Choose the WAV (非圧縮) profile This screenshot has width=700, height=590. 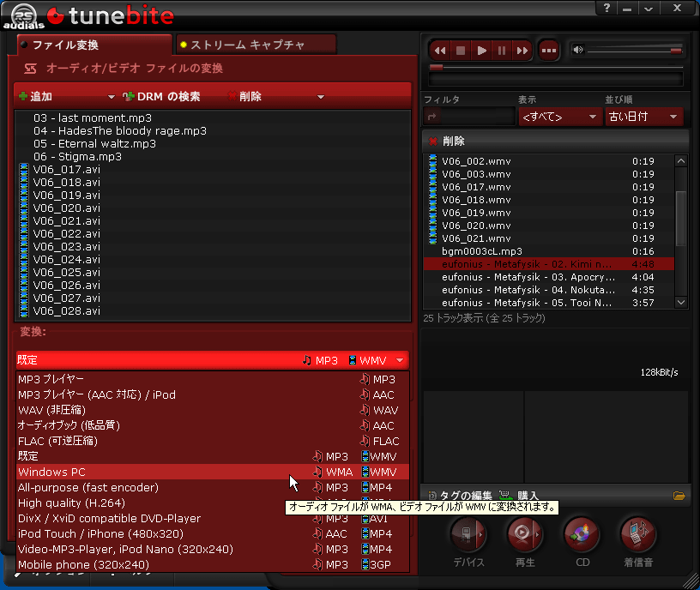tap(213, 410)
